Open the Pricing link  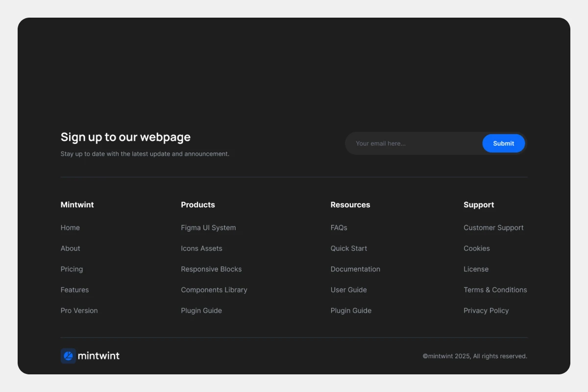coord(72,269)
